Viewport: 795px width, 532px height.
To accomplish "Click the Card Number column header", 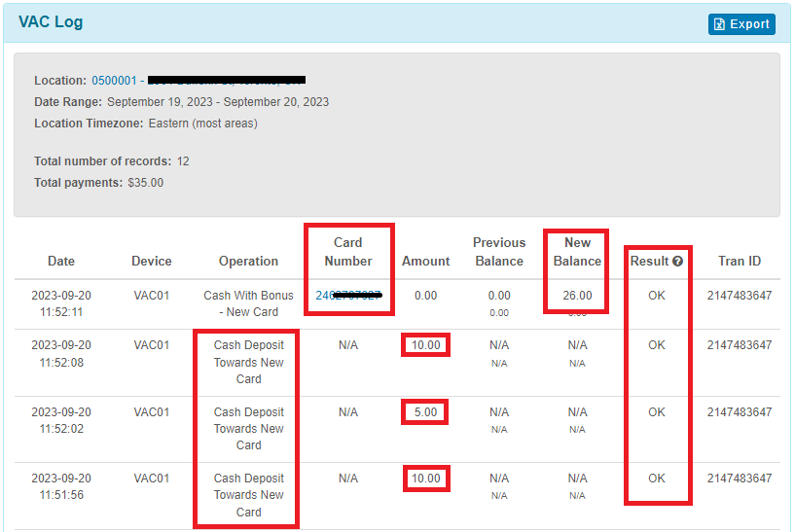I will click(348, 252).
